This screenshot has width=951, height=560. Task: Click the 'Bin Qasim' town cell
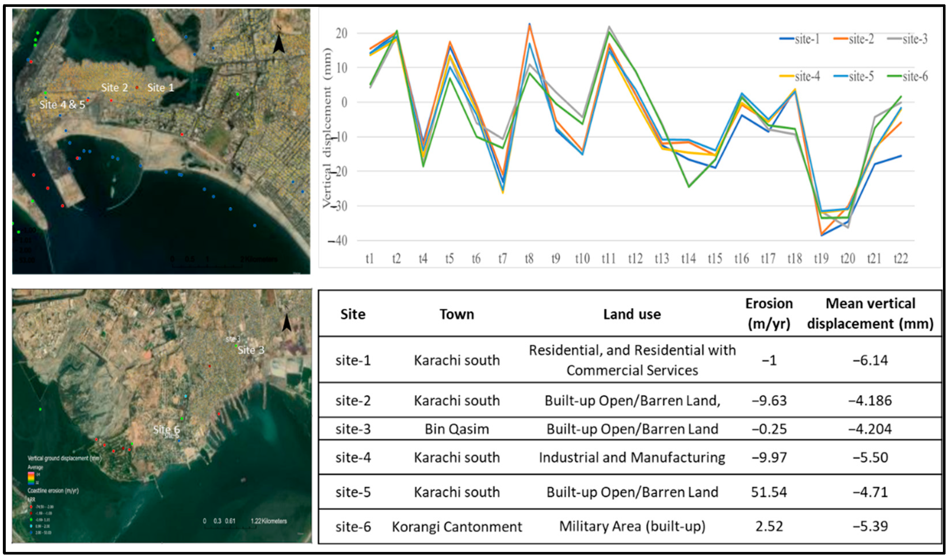[457, 429]
